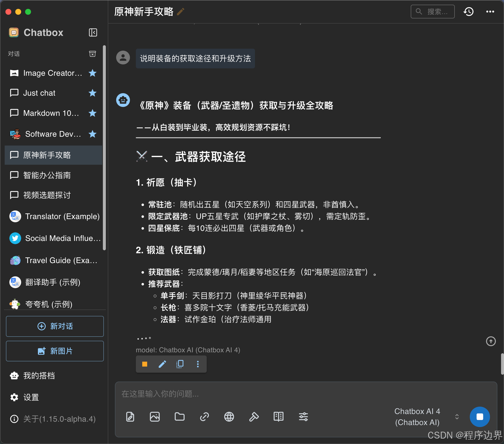Open the 翻译助手 (示例) conversation

coord(53,282)
